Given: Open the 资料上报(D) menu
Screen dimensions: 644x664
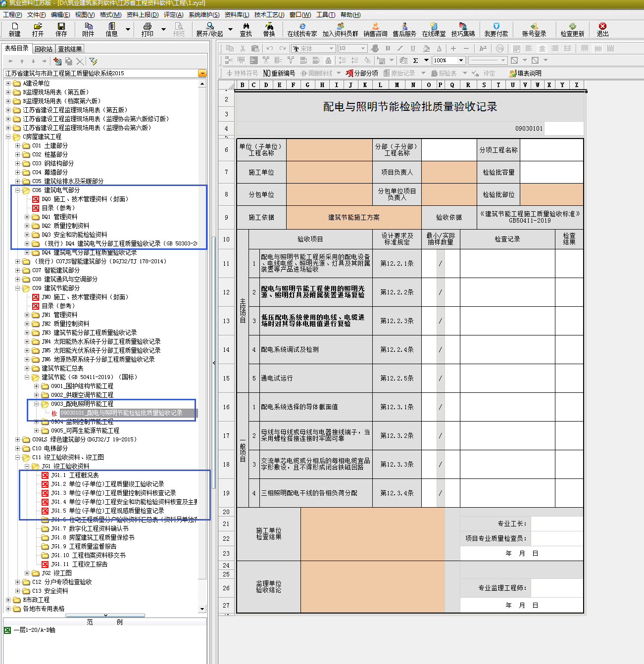Looking at the screenshot, I should click(x=143, y=15).
